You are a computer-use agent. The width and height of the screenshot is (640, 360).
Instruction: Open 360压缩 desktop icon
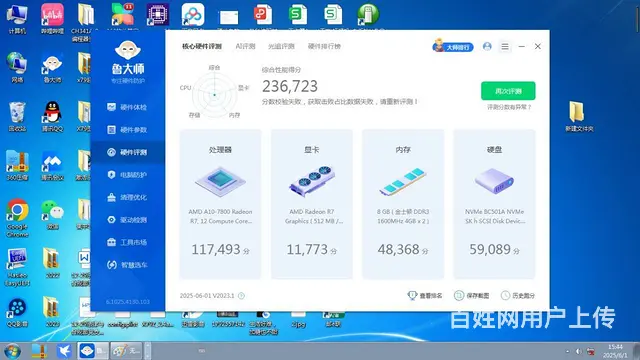[x=17, y=165]
